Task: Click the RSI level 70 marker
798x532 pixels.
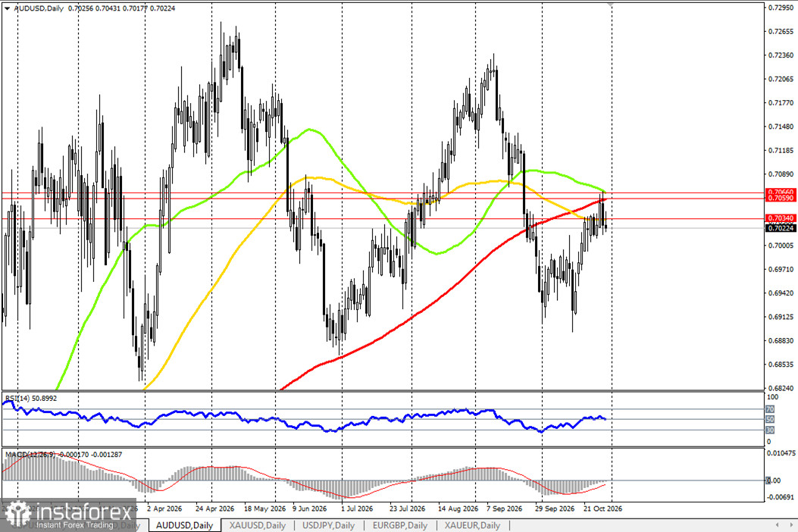Action: pyautogui.click(x=770, y=409)
